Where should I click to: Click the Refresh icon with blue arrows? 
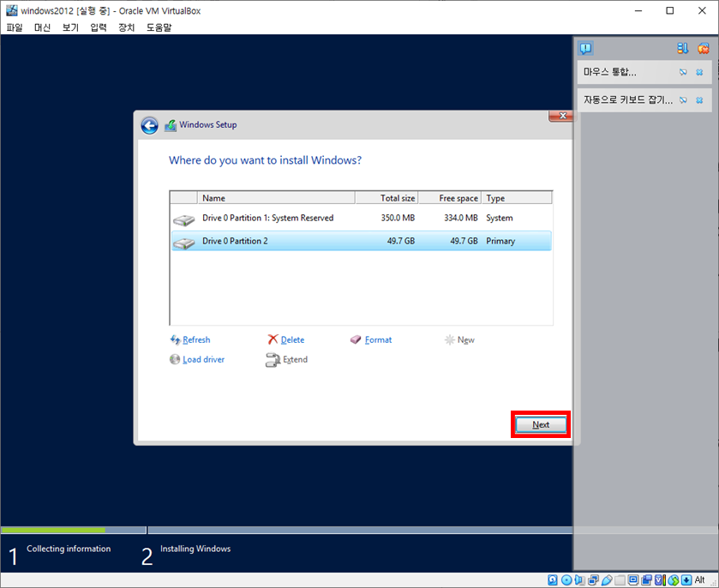click(x=175, y=340)
